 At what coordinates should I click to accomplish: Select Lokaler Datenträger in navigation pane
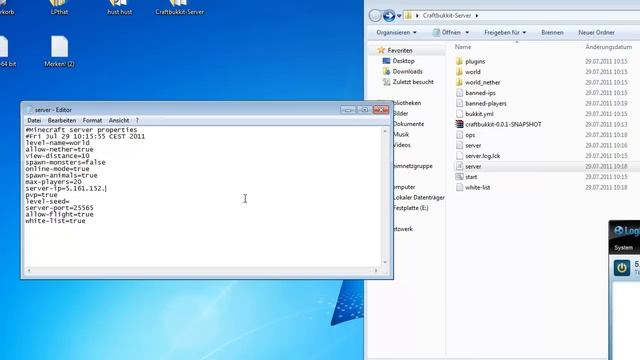[418, 198]
